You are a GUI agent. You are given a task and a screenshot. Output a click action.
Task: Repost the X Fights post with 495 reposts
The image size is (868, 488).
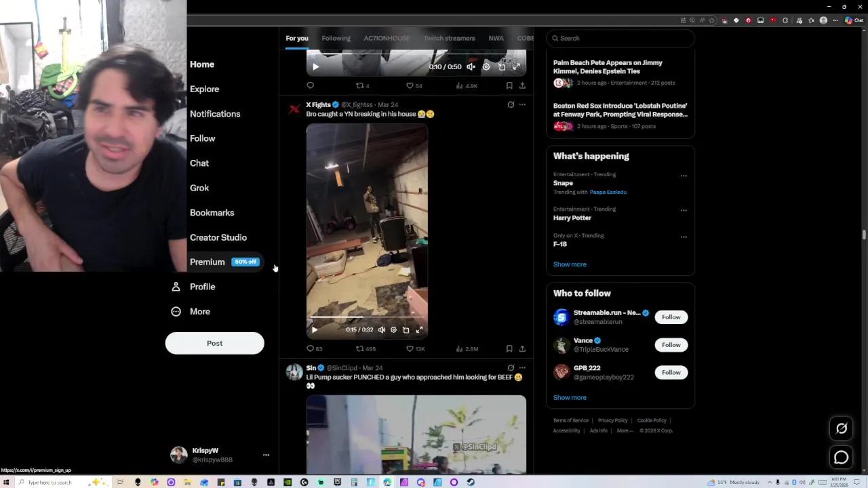(x=366, y=349)
